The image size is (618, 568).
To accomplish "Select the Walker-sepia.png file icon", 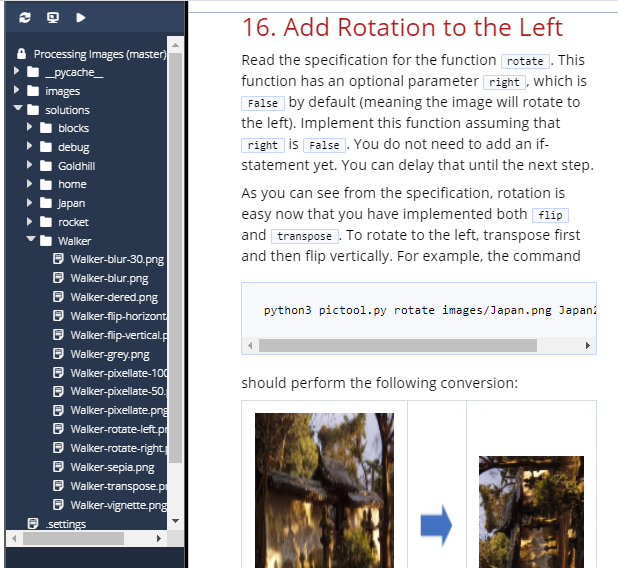I will pos(58,467).
